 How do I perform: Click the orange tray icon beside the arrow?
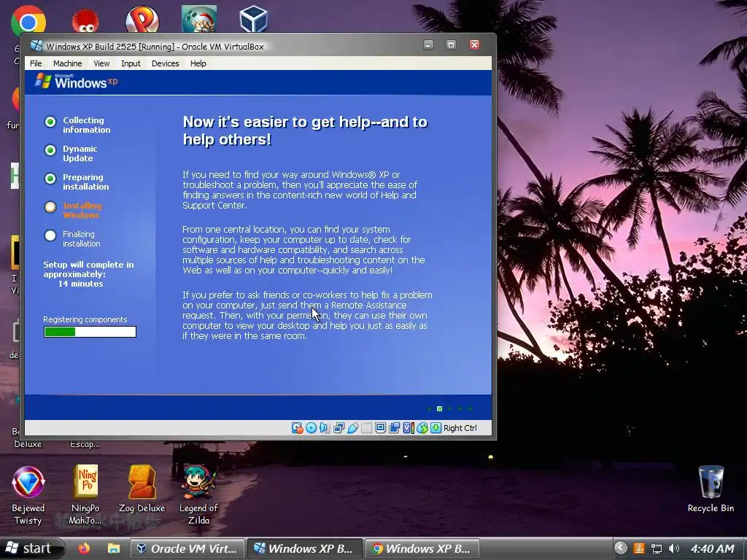[x=639, y=548]
